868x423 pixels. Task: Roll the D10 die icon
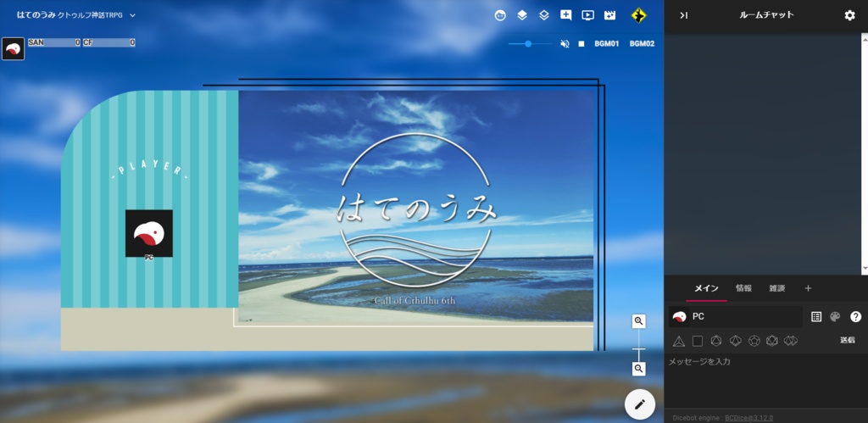click(x=735, y=341)
